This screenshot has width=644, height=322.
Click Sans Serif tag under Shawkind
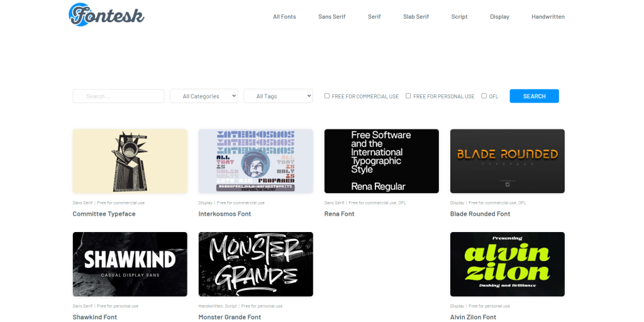82,306
